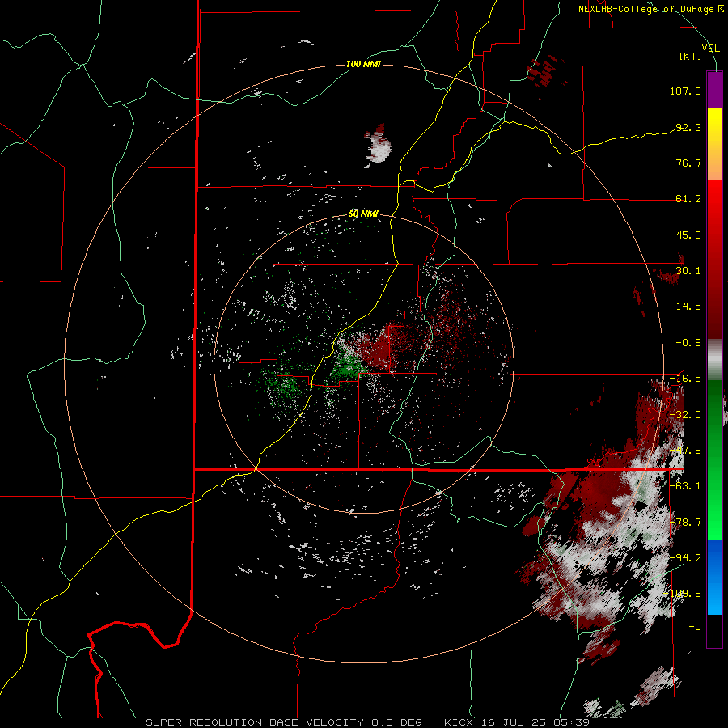Select the -94.2 velocity scale value
728x728 pixels.
point(685,558)
